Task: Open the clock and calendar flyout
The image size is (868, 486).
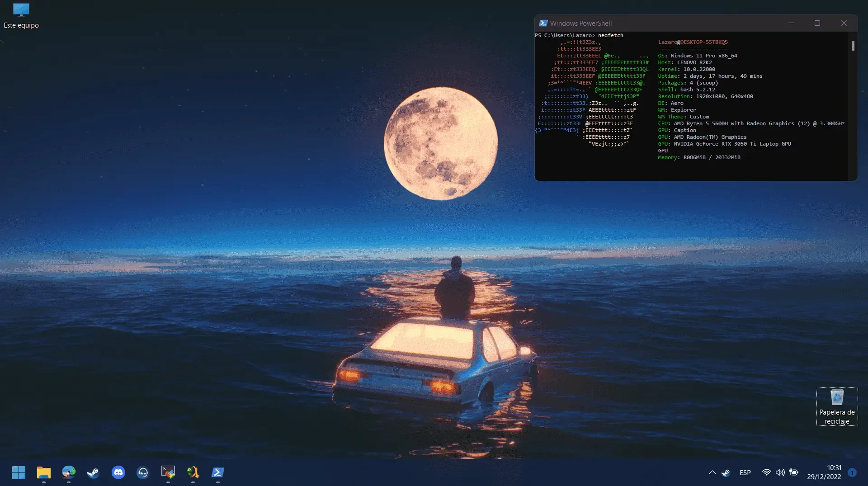Action: pyautogui.click(x=824, y=472)
